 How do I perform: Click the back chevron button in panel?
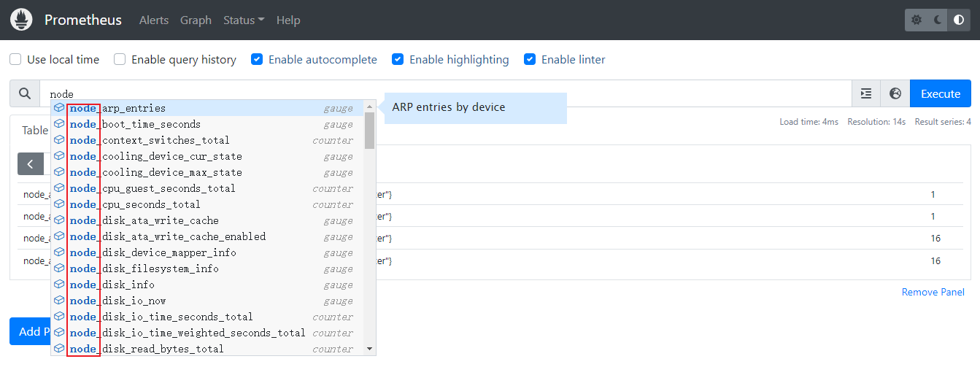[30, 164]
